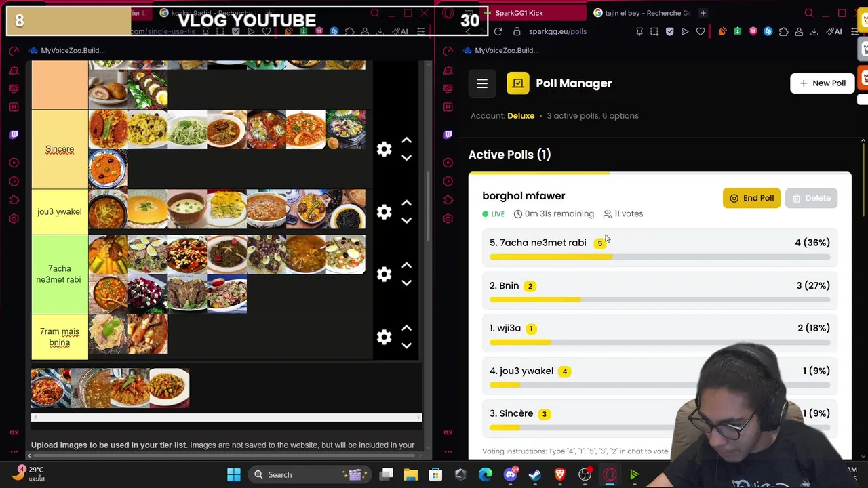Click End Poll for borghol mfawer
868x488 pixels.
751,198
